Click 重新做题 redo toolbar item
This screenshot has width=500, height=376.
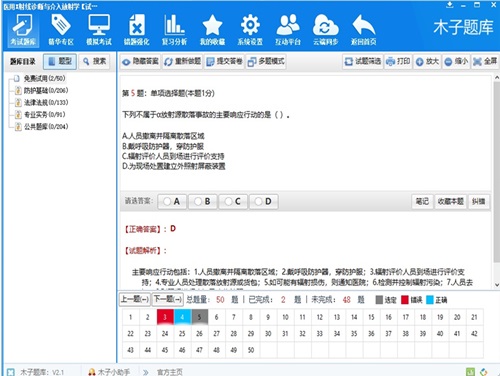pos(183,61)
